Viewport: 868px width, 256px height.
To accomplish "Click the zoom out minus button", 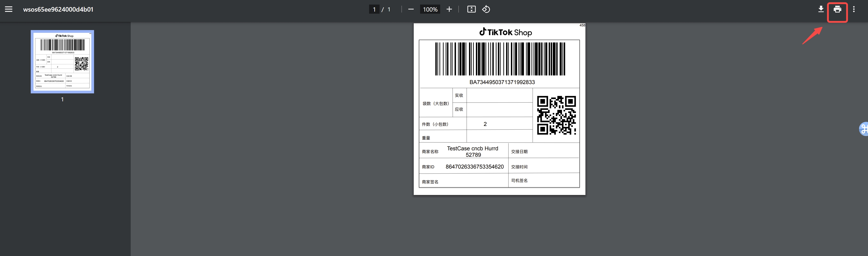I will pyautogui.click(x=410, y=9).
